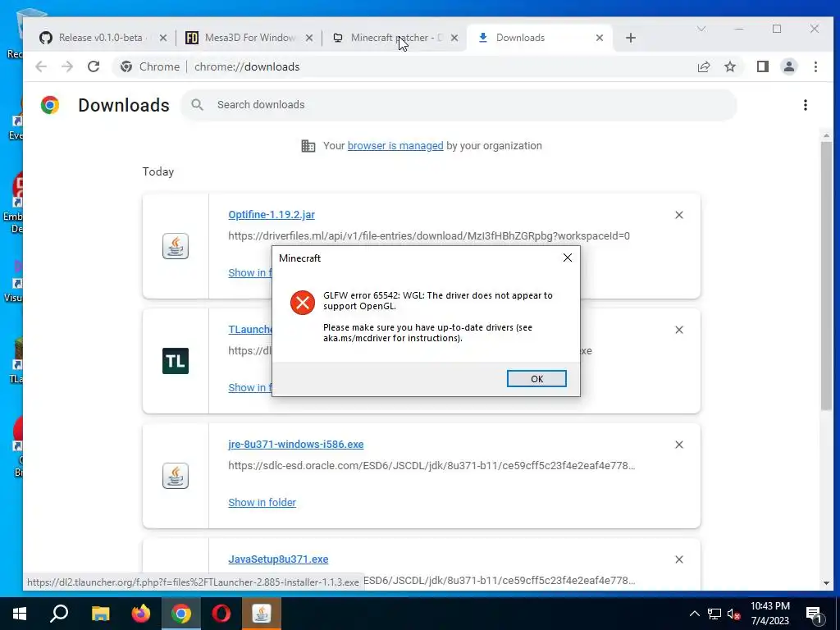Viewport: 840px width, 630px height.
Task: Click the search magnifier in downloads
Action: pyautogui.click(x=197, y=105)
